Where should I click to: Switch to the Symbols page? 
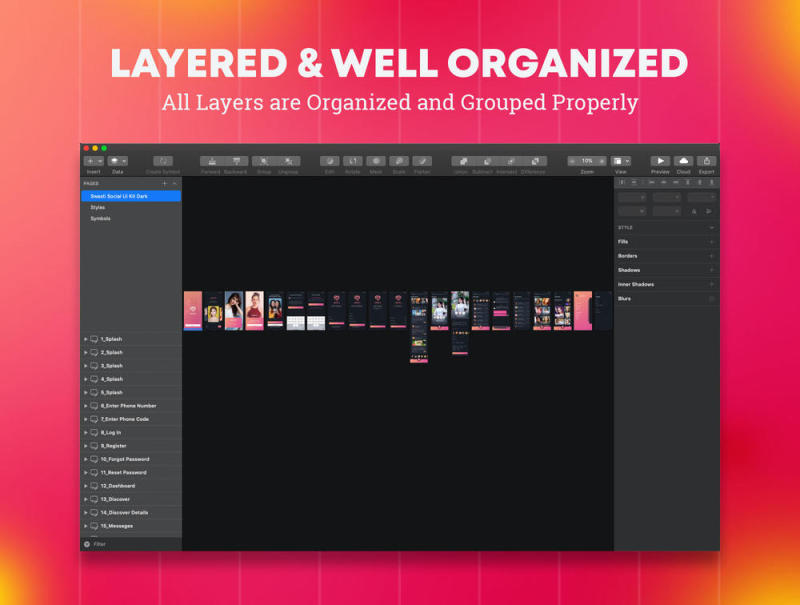[x=101, y=218]
